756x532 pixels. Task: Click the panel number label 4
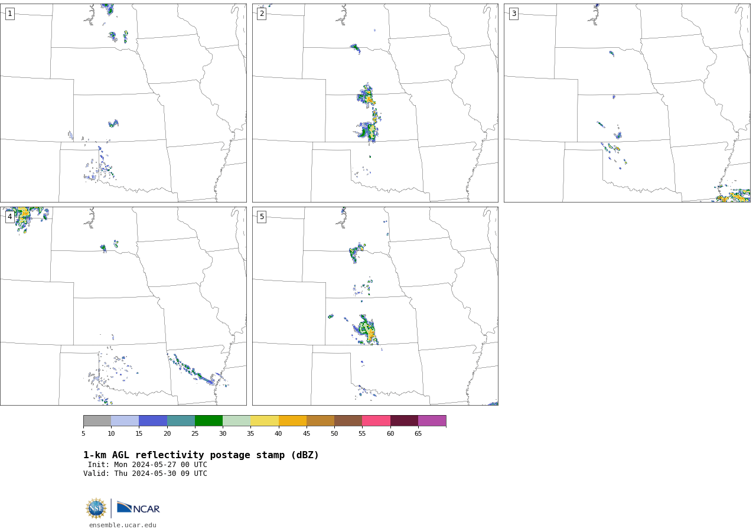coord(9,217)
